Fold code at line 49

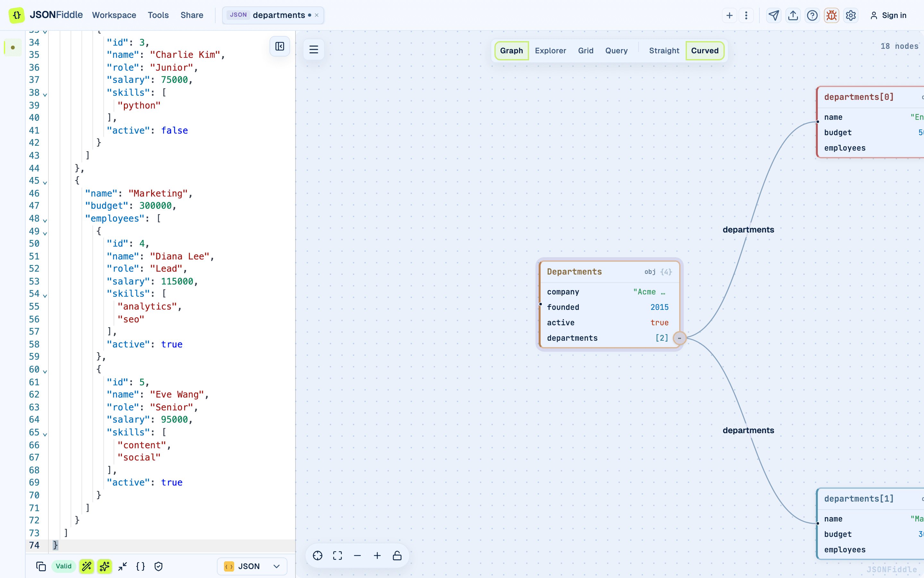pos(45,233)
